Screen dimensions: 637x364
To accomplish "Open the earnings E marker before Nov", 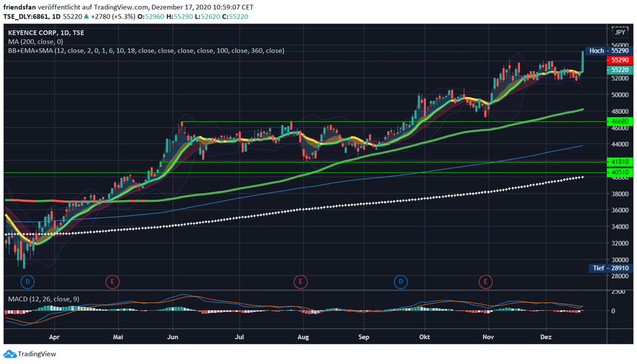I will (486, 280).
